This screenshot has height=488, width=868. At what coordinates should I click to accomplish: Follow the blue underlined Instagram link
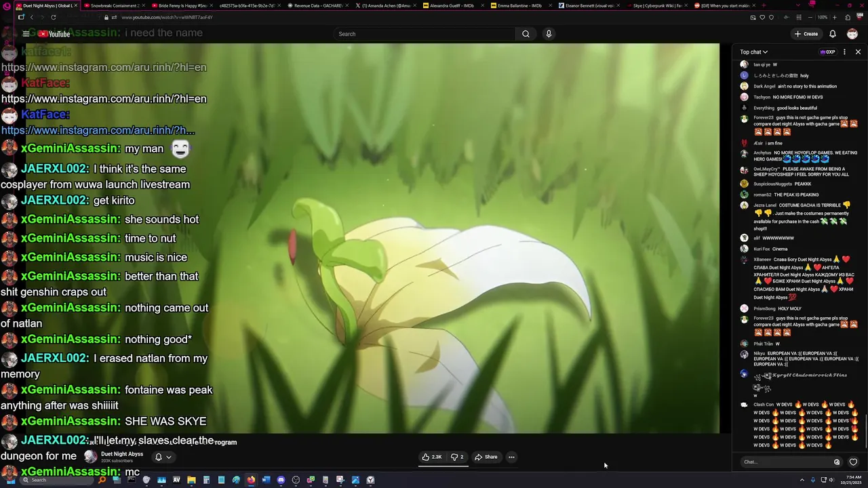click(98, 130)
